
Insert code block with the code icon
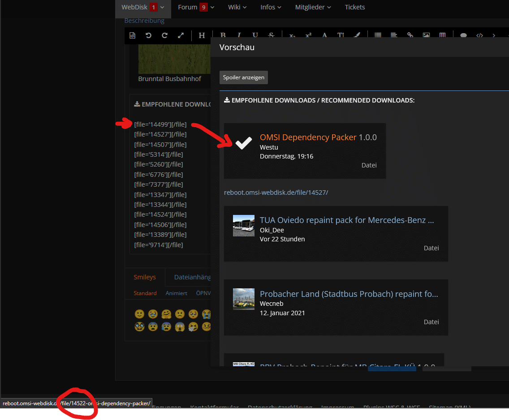pos(479,35)
